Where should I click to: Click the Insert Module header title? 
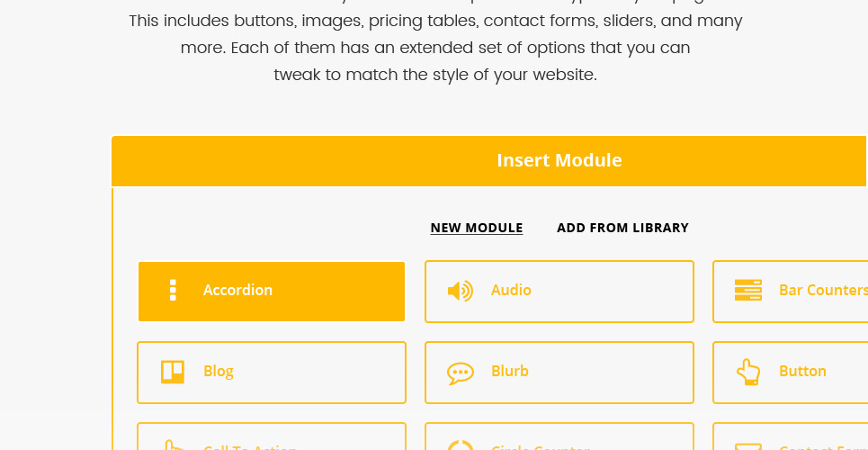(559, 161)
